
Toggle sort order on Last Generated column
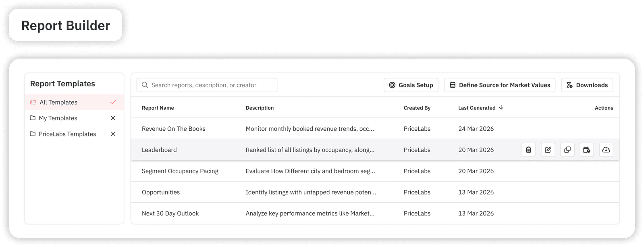coord(501,107)
